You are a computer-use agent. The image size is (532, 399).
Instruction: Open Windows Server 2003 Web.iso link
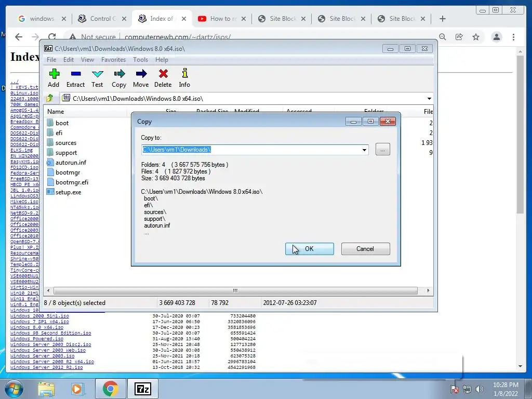pyautogui.click(x=48, y=350)
